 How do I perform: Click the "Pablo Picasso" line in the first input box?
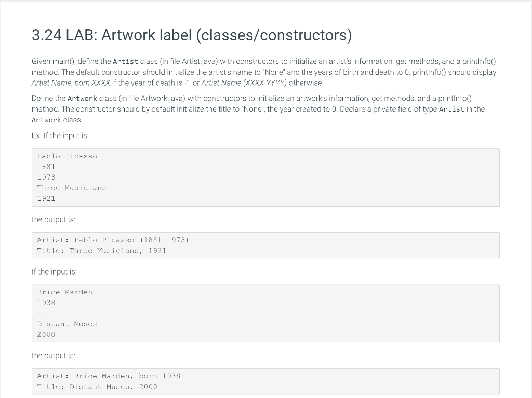coord(67,156)
